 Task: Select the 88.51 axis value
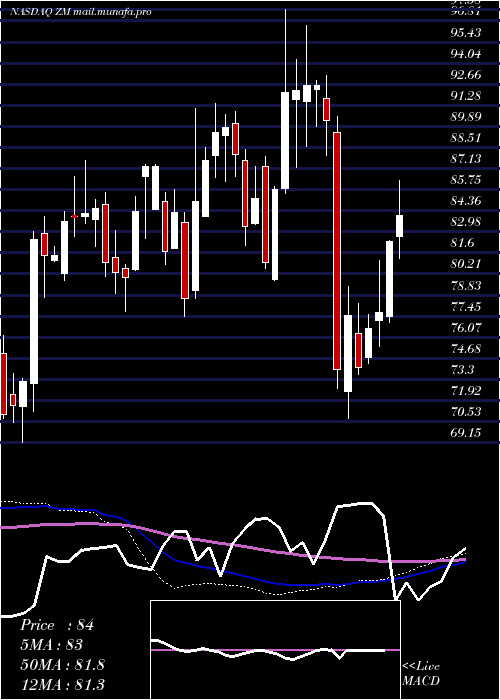pos(467,138)
